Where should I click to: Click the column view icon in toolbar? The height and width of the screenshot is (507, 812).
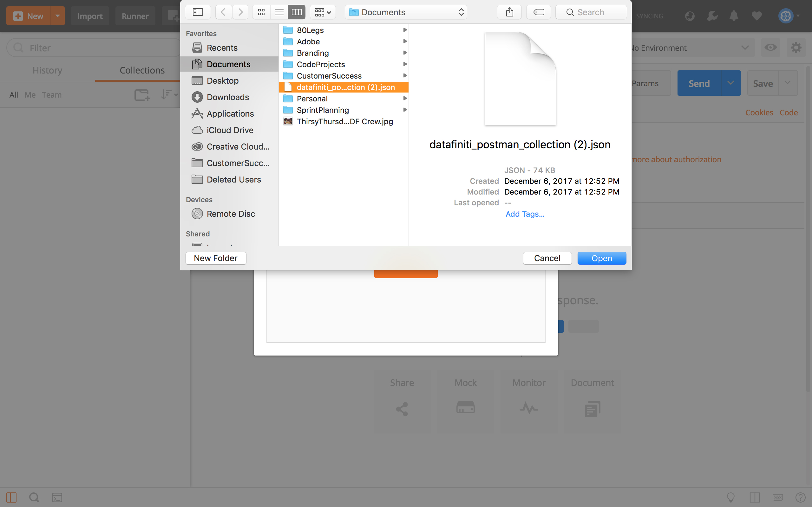pyautogui.click(x=297, y=12)
